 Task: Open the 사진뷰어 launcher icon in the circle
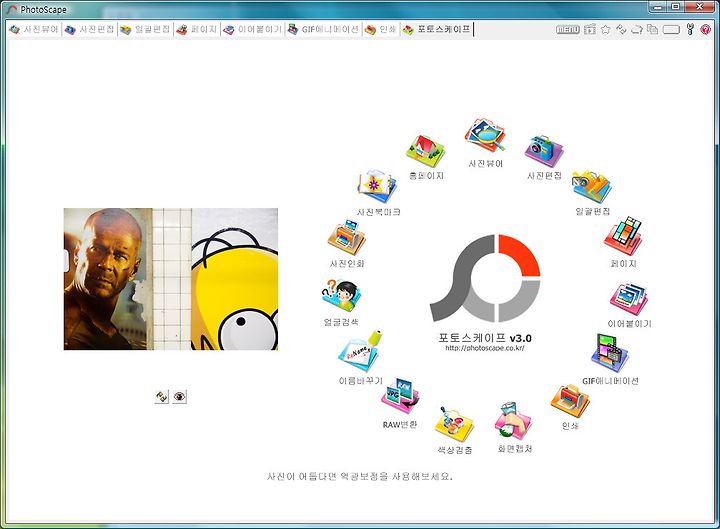(485, 136)
